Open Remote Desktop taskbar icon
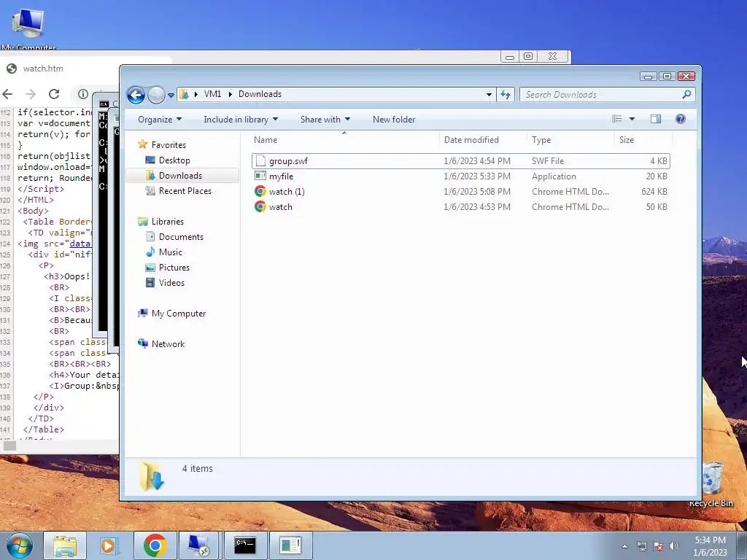This screenshot has height=560, width=747. pyautogui.click(x=198, y=545)
